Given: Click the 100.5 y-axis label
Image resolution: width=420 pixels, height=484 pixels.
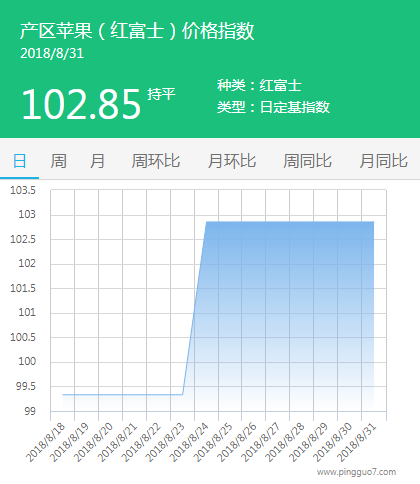Looking at the screenshot, I should pyautogui.click(x=23, y=337).
